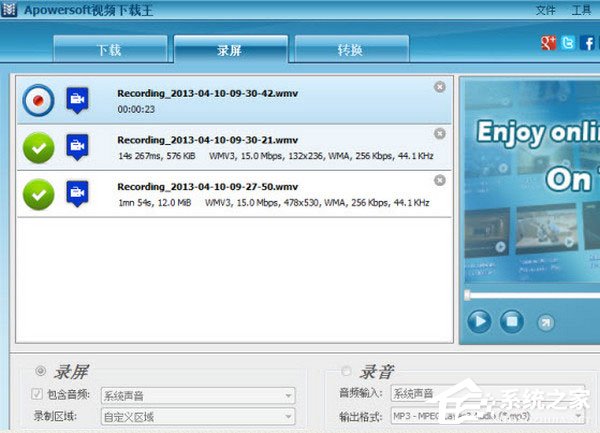The image size is (600, 433).
Task: Click camera icon of Recording_2013-04-10-09-30-21.wmv
Action: 77,147
